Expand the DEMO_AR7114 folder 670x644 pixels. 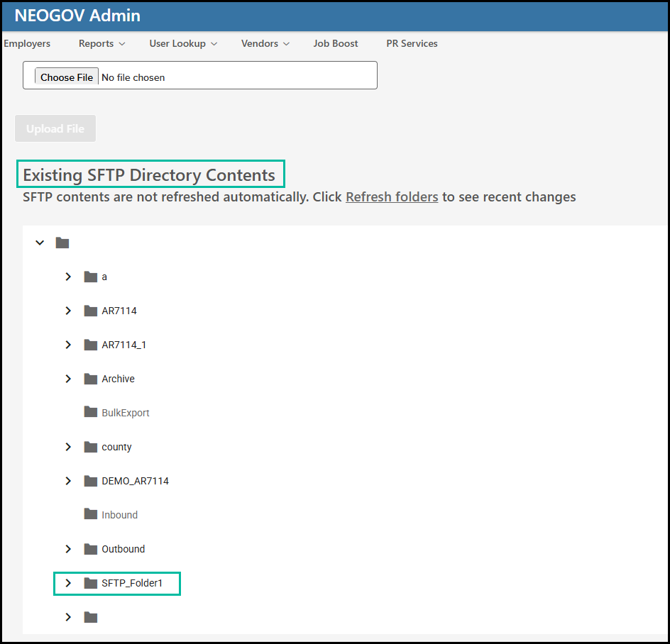68,481
